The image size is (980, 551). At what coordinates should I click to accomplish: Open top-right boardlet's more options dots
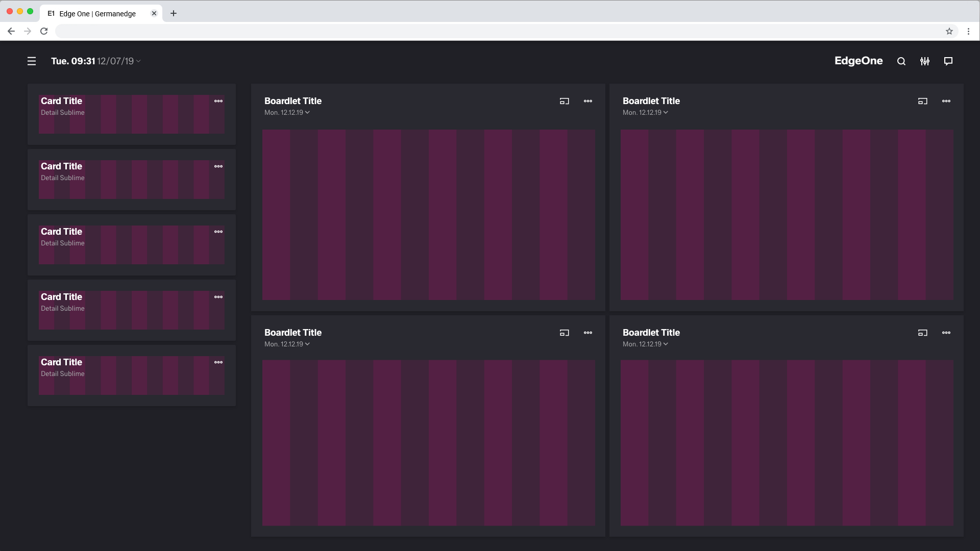[946, 101]
